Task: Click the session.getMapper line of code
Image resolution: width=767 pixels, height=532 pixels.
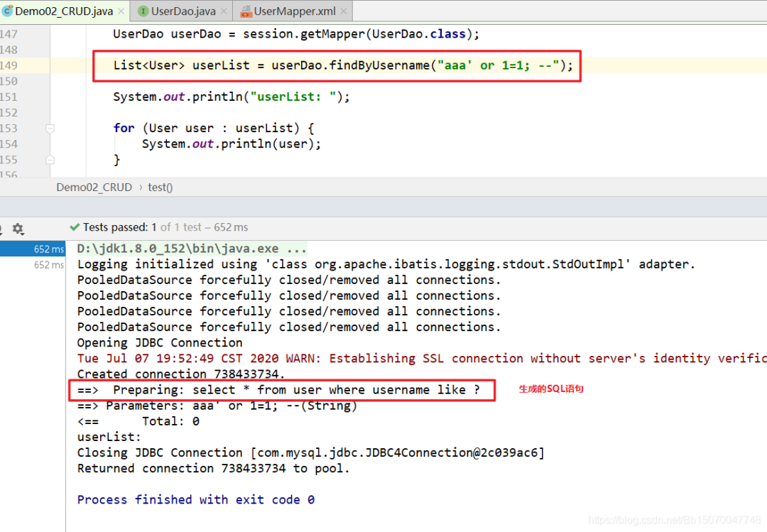Action: click(296, 34)
